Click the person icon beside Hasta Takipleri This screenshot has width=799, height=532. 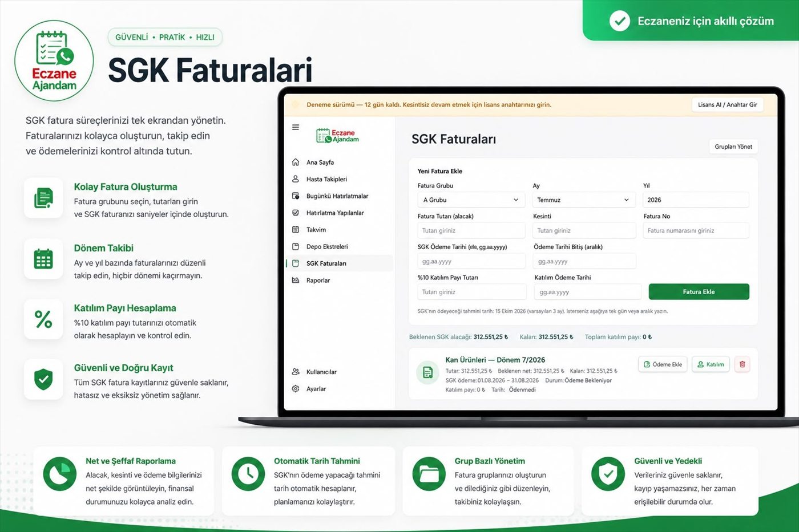296,179
